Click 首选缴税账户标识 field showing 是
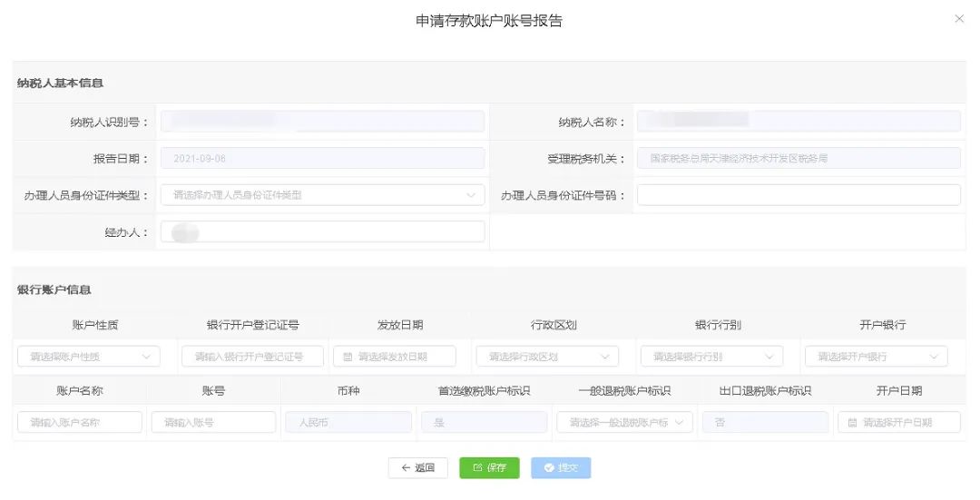This screenshot has width=980, height=500. pos(484,423)
